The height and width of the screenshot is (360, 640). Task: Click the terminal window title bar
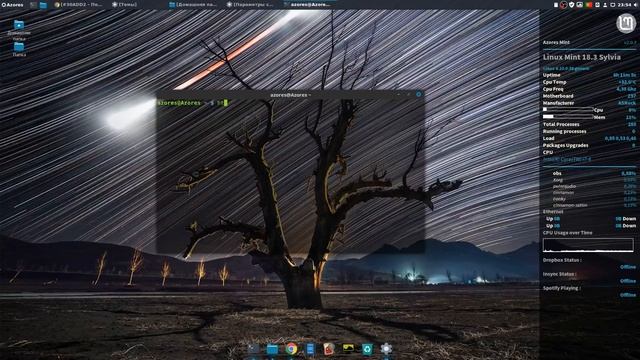click(x=291, y=95)
